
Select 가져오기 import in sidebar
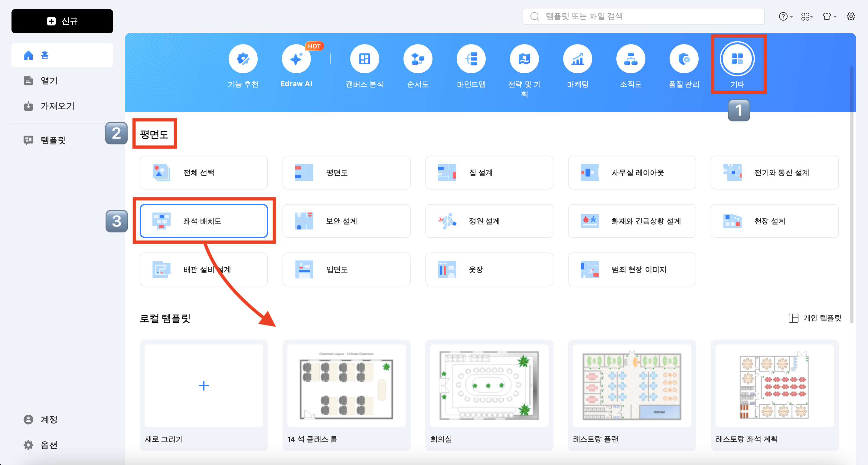point(62,106)
